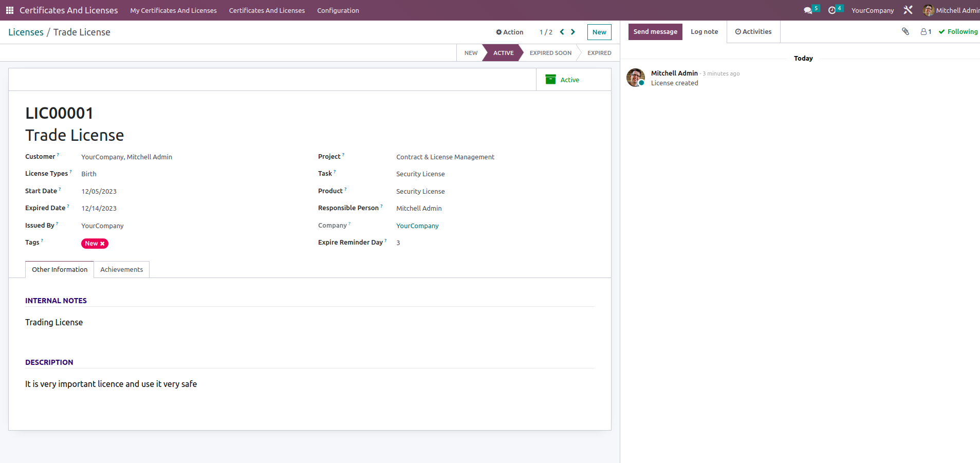The height and width of the screenshot is (463, 980).
Task: Click Issued By field YourCompany
Action: tap(102, 226)
